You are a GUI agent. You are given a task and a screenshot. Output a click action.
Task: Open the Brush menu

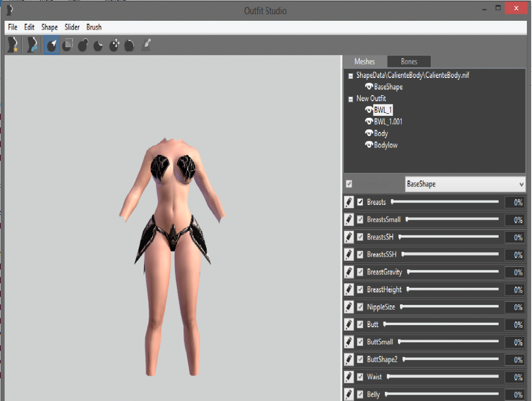tap(94, 27)
